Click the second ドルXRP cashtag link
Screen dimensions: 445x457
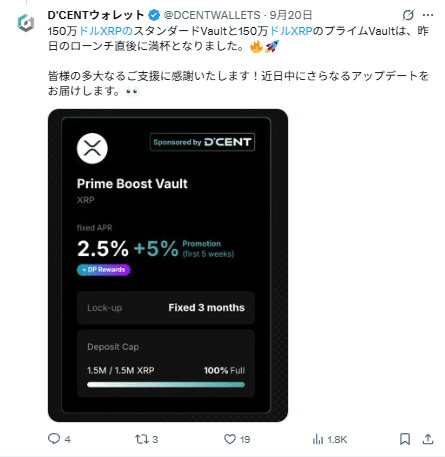[x=291, y=31]
